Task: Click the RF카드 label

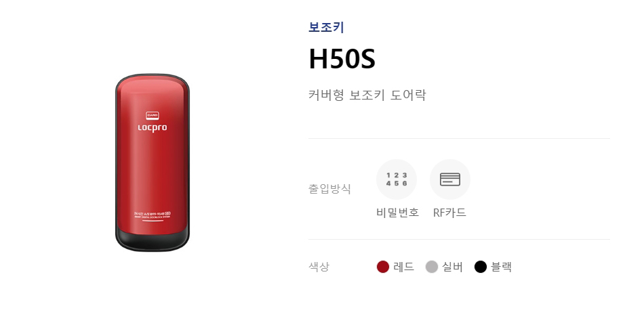Action: pos(449,213)
